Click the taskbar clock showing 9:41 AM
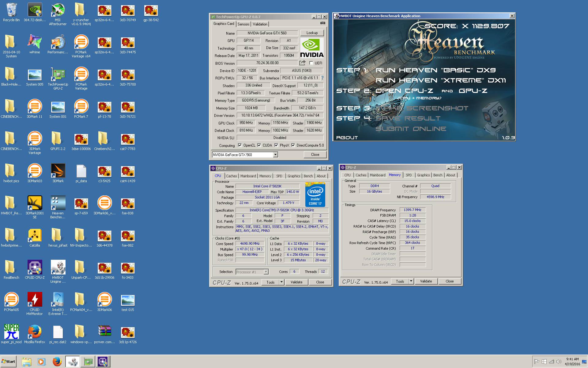 coord(572,359)
